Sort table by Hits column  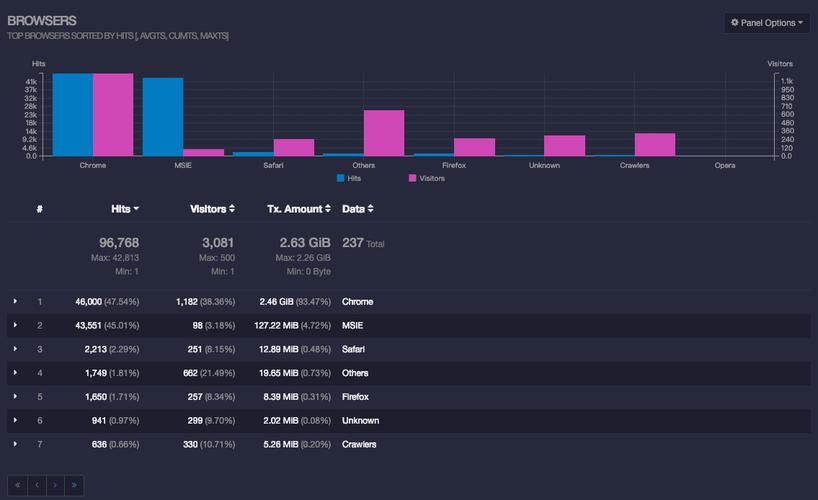125,209
